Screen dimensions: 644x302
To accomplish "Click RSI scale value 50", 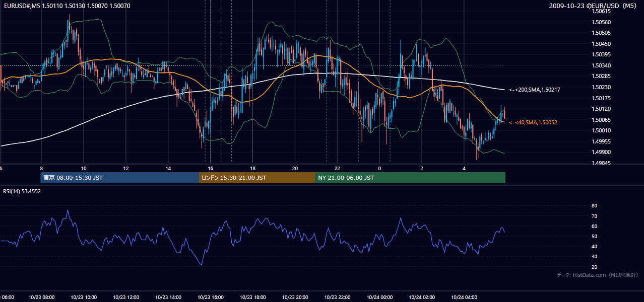I will click(x=594, y=236).
